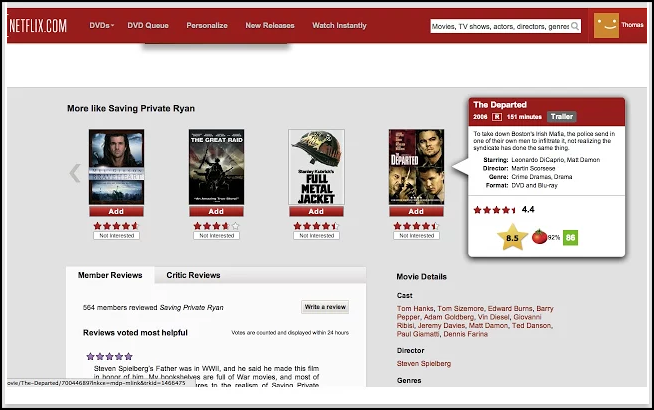Add Braveheart to the queue
The width and height of the screenshot is (654, 410).
point(116,211)
